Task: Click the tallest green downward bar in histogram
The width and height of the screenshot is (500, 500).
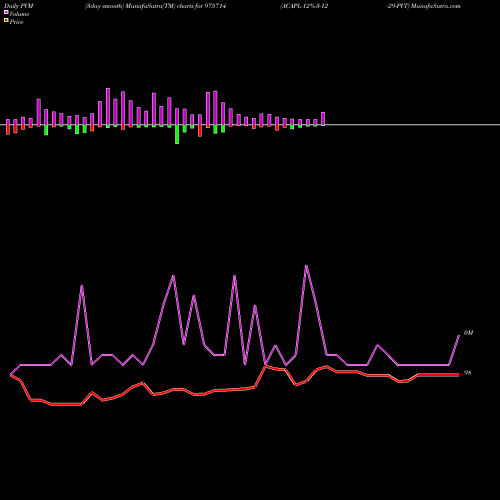Action: point(177,134)
